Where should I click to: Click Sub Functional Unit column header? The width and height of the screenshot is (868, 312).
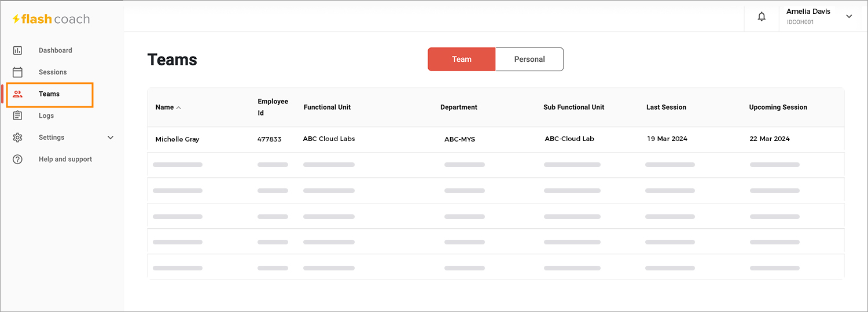[574, 107]
